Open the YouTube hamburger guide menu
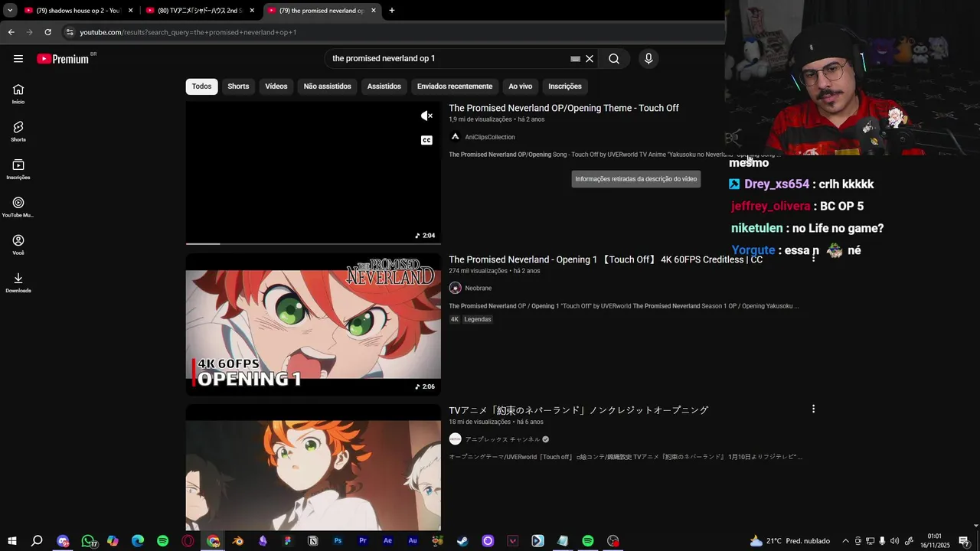Viewport: 980px width, 551px height. (x=18, y=59)
